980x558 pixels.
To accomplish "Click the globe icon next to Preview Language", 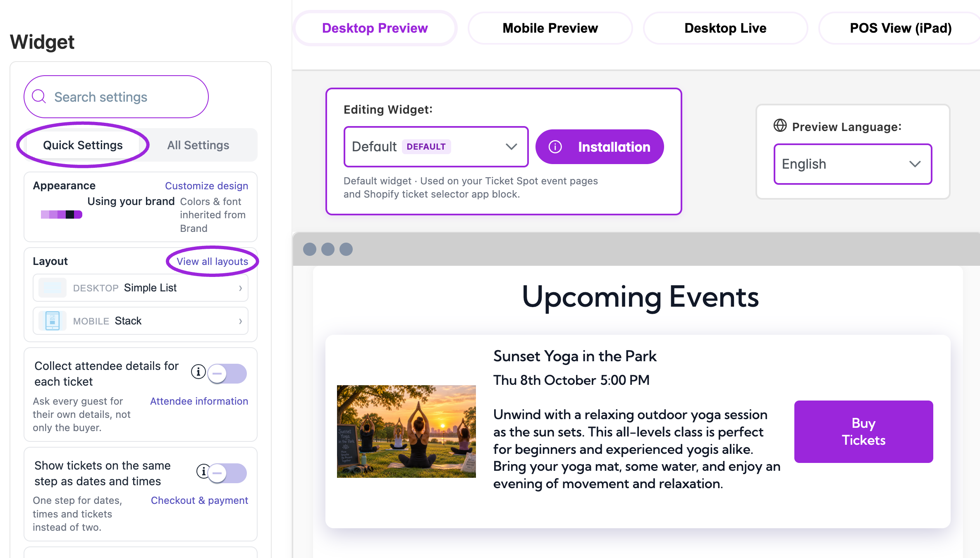I will click(x=780, y=126).
